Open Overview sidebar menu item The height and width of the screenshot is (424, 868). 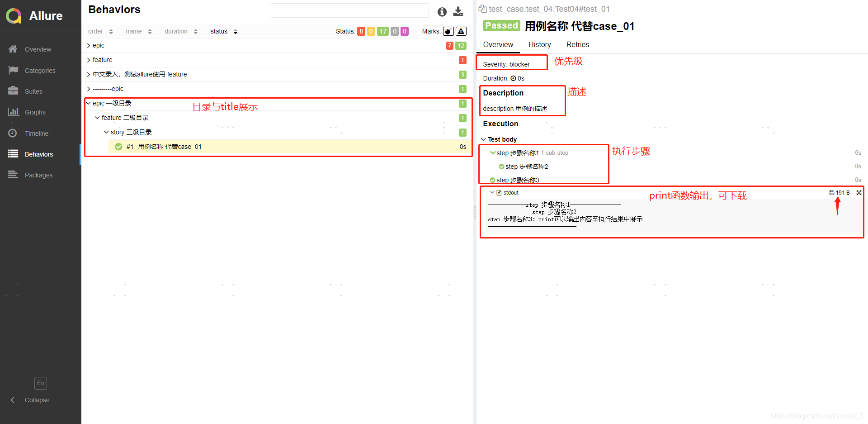click(x=41, y=49)
